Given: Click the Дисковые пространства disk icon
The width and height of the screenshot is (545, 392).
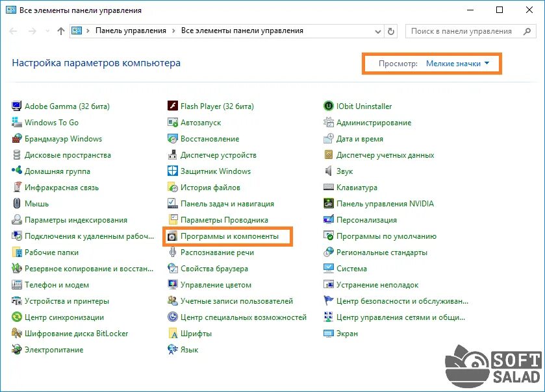Looking at the screenshot, I should [16, 155].
